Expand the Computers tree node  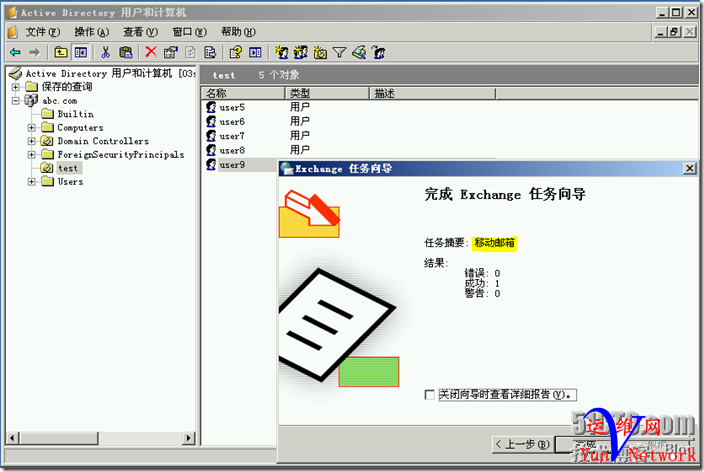click(x=31, y=128)
